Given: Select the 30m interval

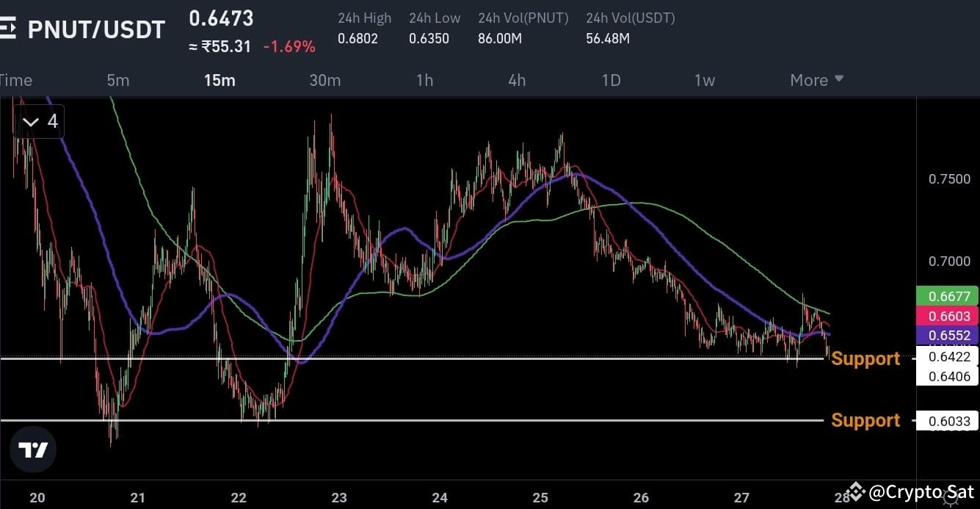Looking at the screenshot, I should (x=325, y=80).
